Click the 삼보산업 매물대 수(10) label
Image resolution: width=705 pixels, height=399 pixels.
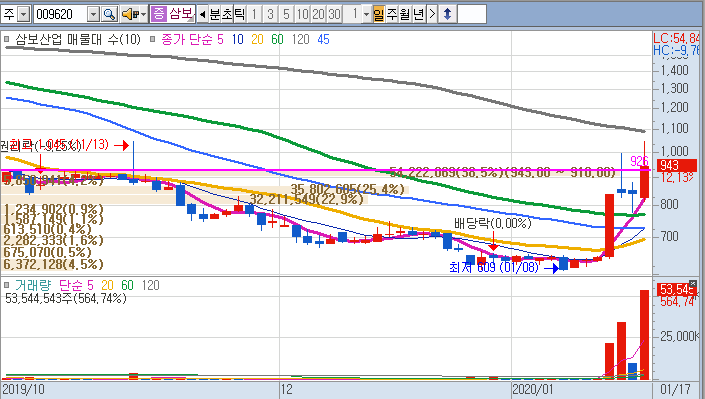click(78, 40)
